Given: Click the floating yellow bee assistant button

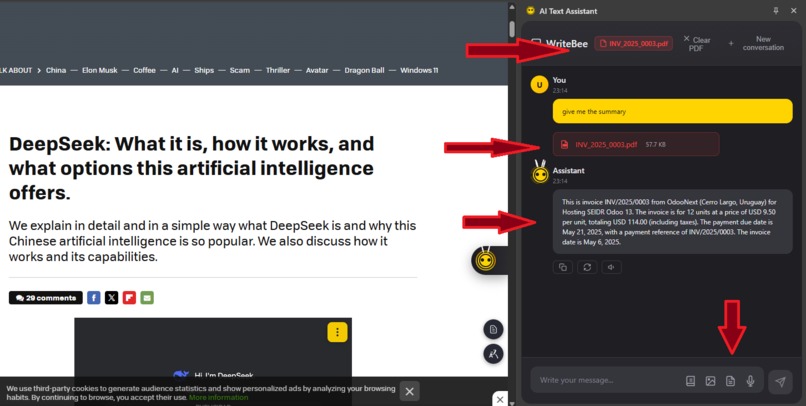Looking at the screenshot, I should click(486, 260).
